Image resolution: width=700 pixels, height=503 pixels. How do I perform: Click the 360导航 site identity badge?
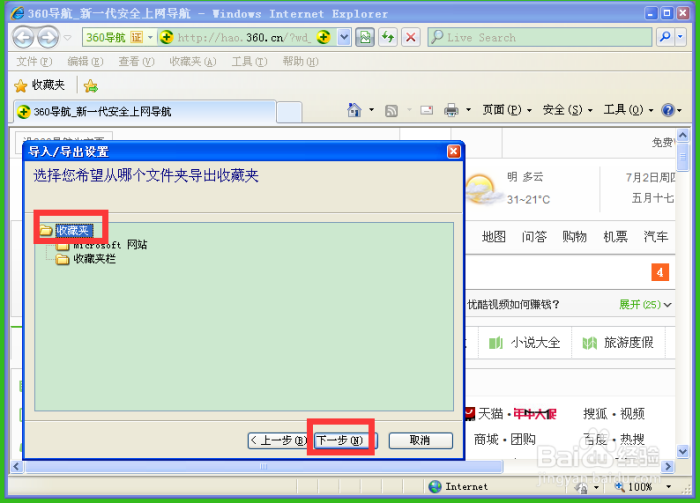pos(115,37)
